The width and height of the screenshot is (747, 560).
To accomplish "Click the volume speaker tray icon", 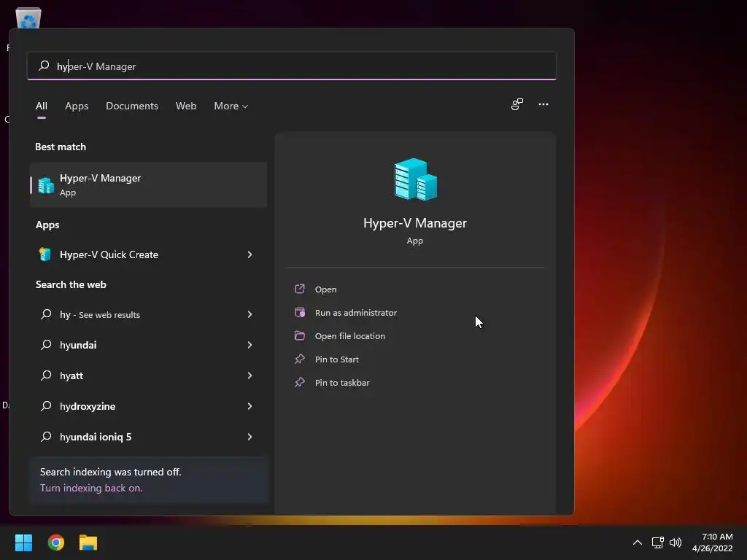I will click(x=676, y=542).
